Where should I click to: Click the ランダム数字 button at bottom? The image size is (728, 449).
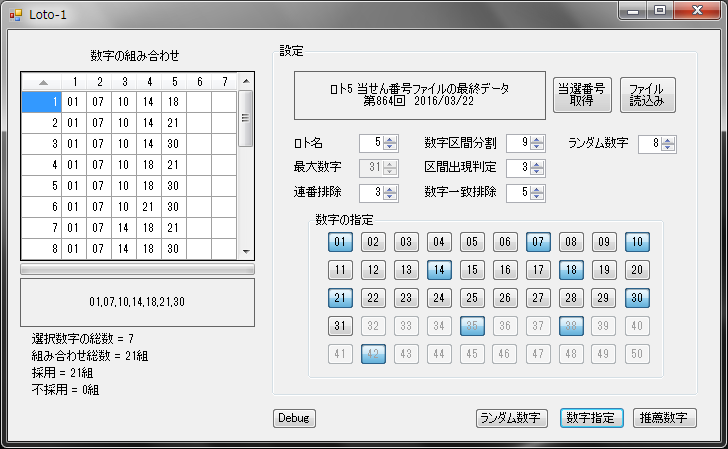pyautogui.click(x=511, y=418)
